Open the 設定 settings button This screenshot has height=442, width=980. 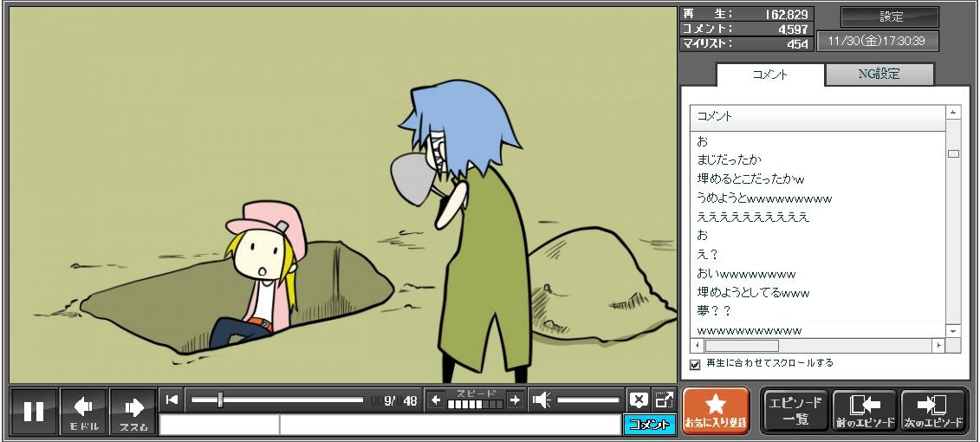[x=890, y=17]
